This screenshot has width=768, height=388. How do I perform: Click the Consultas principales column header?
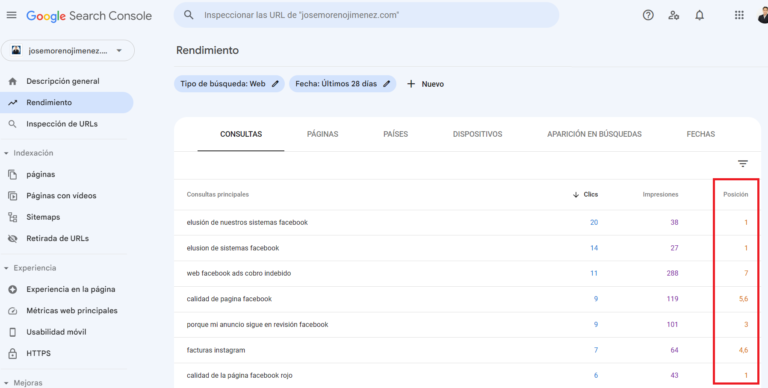tap(217, 194)
